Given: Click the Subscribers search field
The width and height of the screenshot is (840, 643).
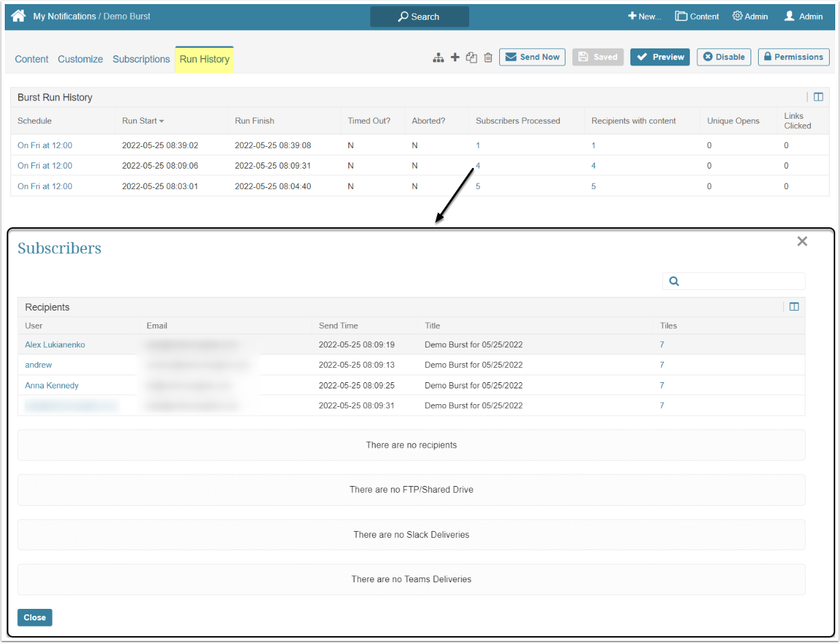Looking at the screenshot, I should click(x=741, y=281).
